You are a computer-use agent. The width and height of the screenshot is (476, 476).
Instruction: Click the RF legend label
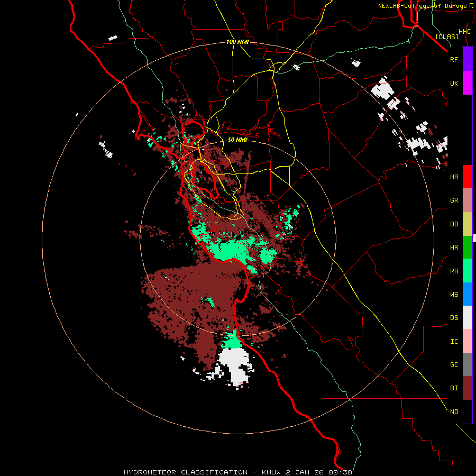point(454,59)
